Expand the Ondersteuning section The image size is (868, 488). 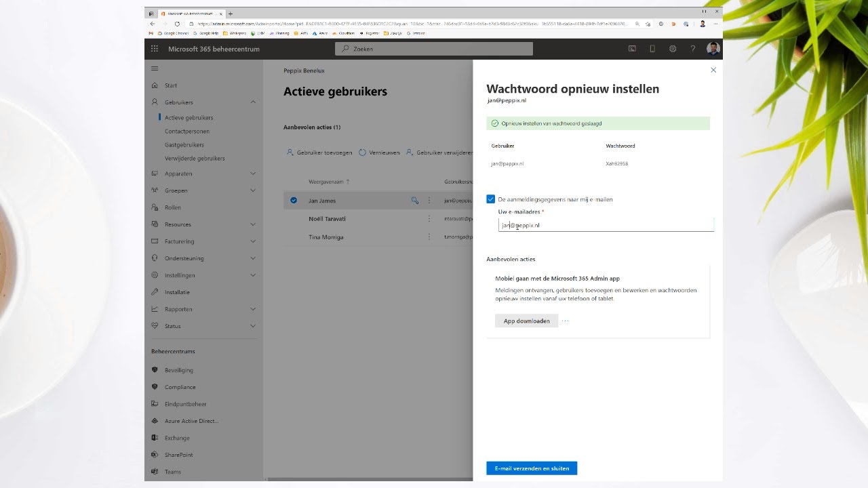tap(253, 258)
